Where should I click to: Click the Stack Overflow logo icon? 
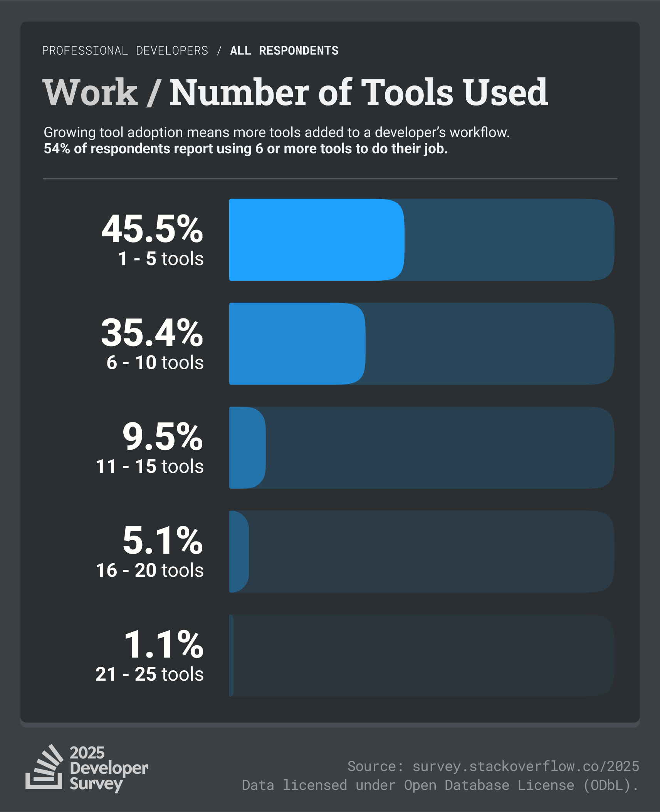(x=44, y=767)
